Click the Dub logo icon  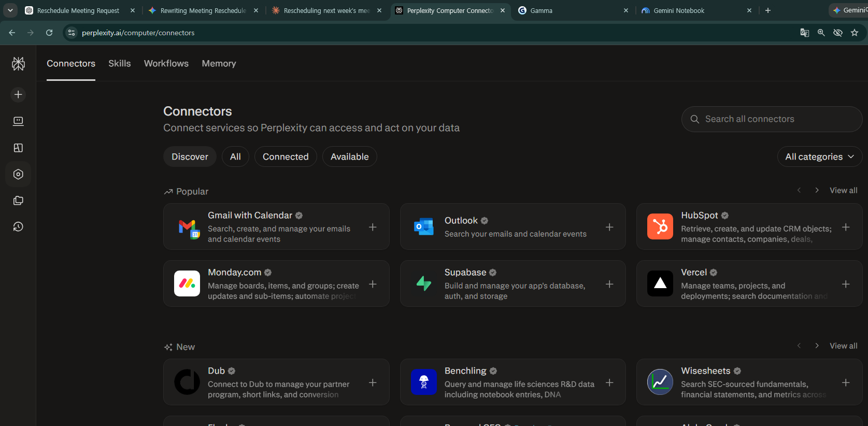[187, 382]
